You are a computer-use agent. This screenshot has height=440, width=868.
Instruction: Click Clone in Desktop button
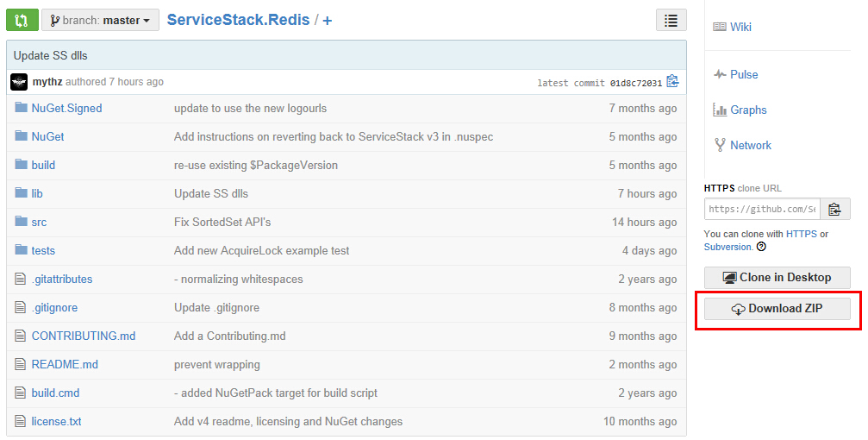click(777, 278)
